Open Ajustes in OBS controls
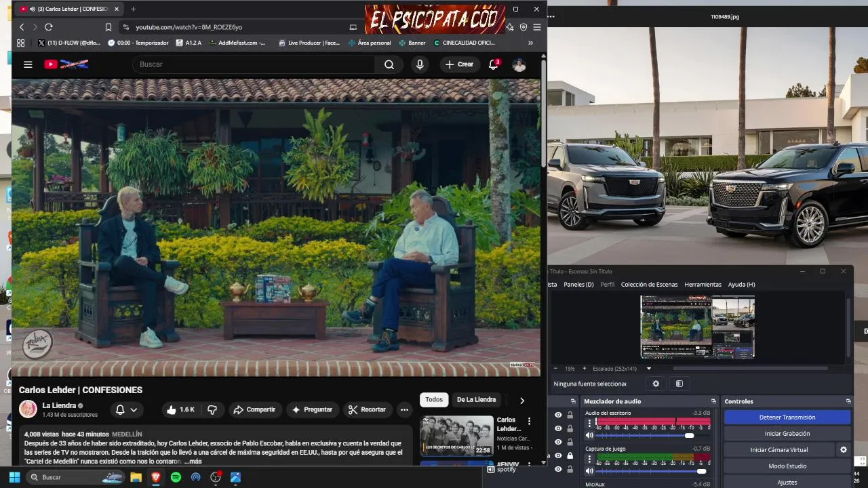868x488 pixels. [x=787, y=483]
